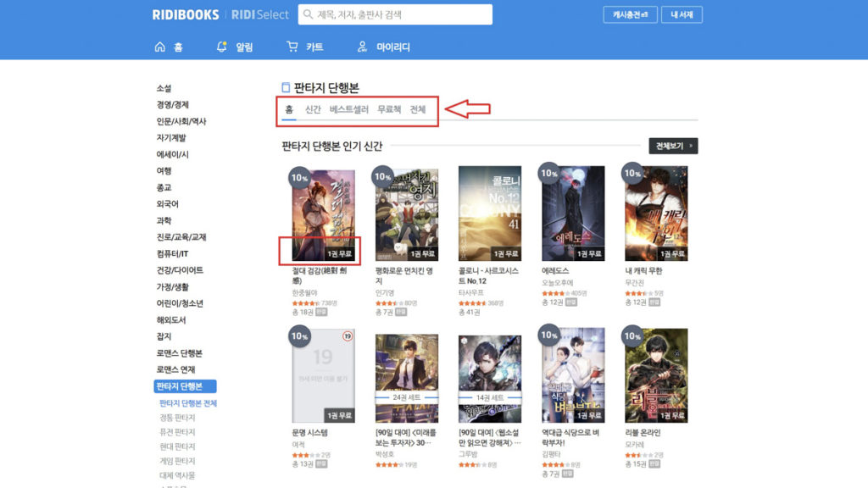Select 해외도서 category in sidebar

point(171,319)
